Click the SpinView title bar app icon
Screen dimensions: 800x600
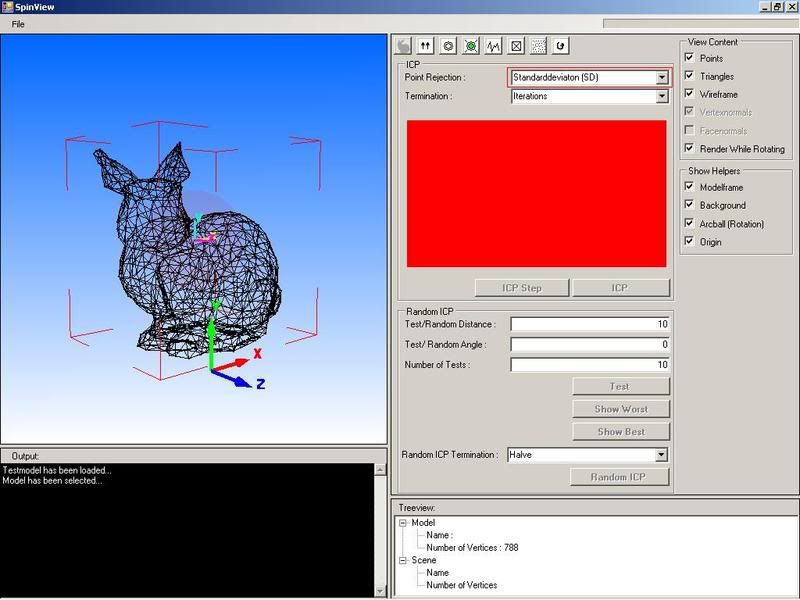(7, 7)
